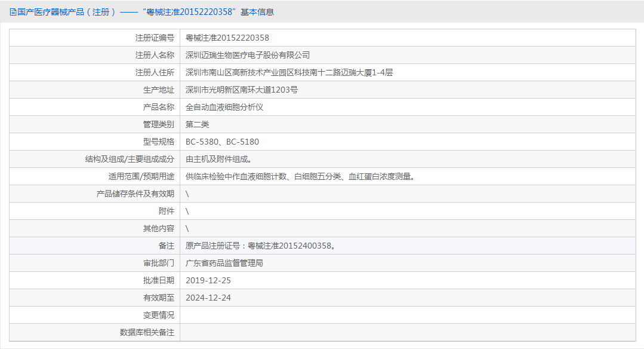Click the 数据库相关备注 row label
Screen dimensions: 644x349
pyautogui.click(x=147, y=332)
